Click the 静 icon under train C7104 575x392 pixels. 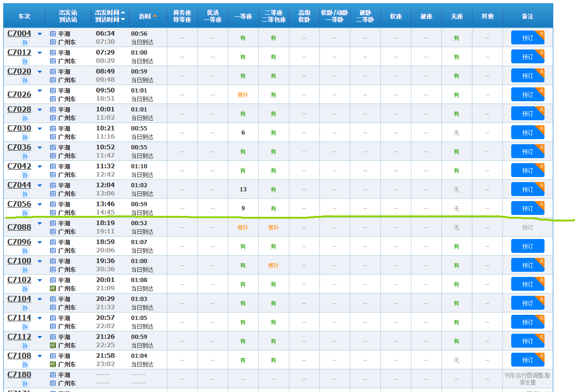click(x=25, y=308)
